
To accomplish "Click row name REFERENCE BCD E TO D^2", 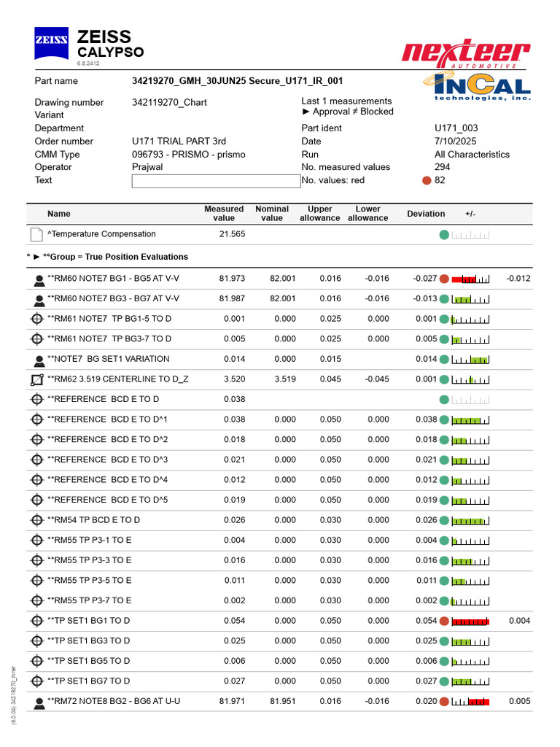I will click(108, 440).
